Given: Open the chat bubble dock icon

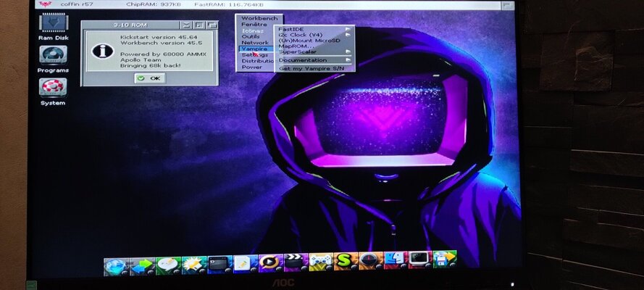Looking at the screenshot, I should click(x=167, y=264).
